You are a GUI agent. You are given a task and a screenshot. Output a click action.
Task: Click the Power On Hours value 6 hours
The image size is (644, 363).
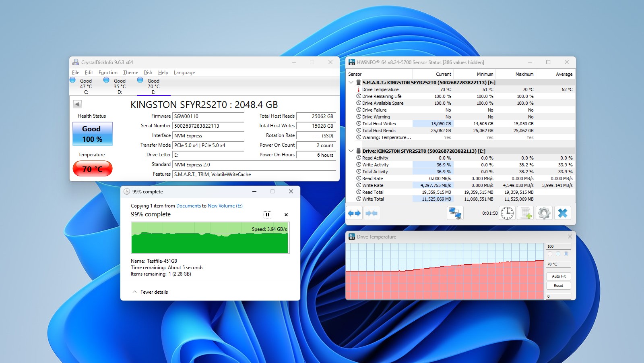click(x=316, y=155)
